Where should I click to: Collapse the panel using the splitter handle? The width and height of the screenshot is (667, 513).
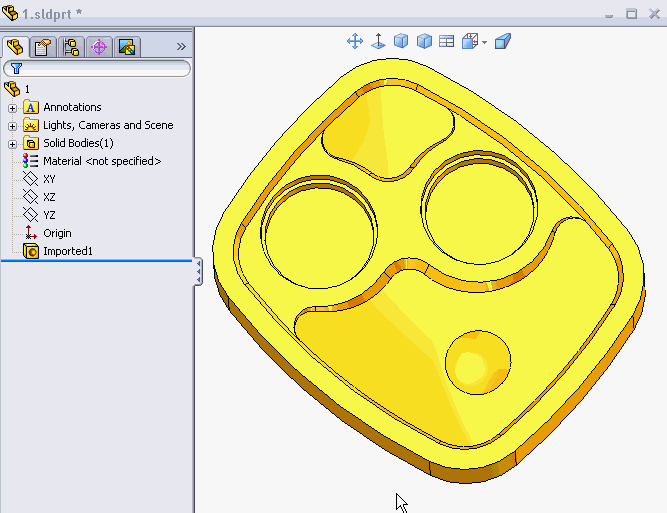coord(198,271)
